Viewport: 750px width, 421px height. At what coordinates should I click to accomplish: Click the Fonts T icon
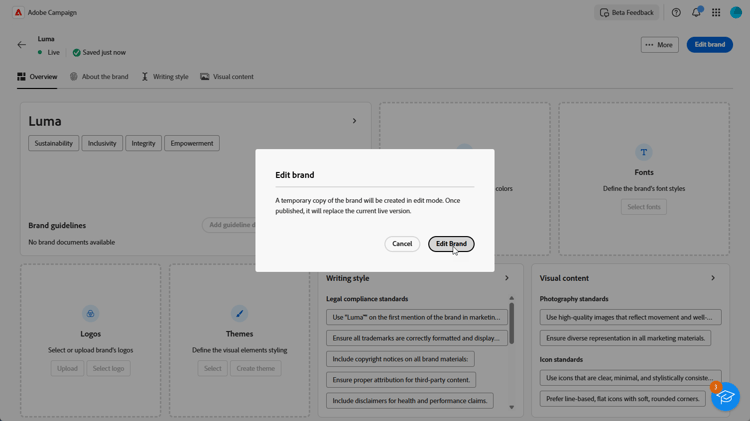click(643, 152)
